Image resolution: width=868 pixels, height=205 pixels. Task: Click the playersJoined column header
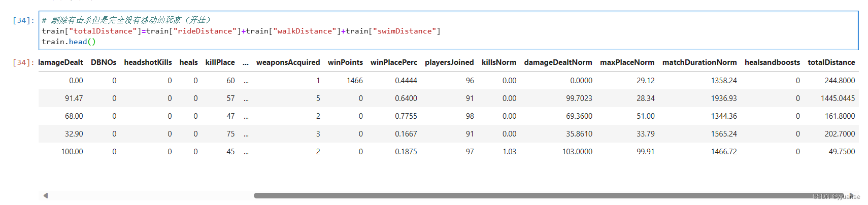pyautogui.click(x=449, y=62)
